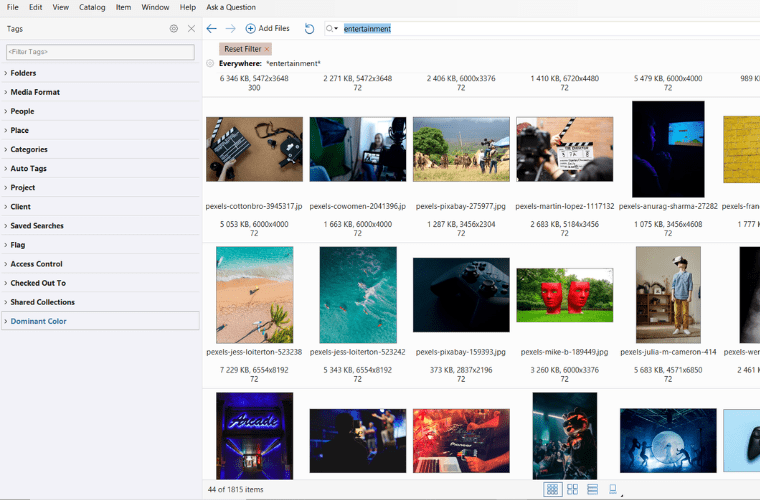Select the single-item preview view icon
The image size is (760, 500).
click(x=612, y=489)
